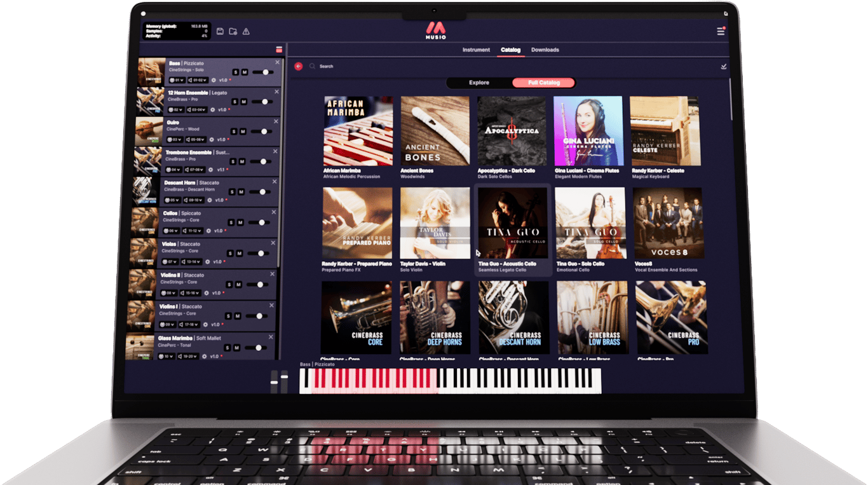Switch to the Instrument tab
The image size is (868, 485).
(x=477, y=50)
